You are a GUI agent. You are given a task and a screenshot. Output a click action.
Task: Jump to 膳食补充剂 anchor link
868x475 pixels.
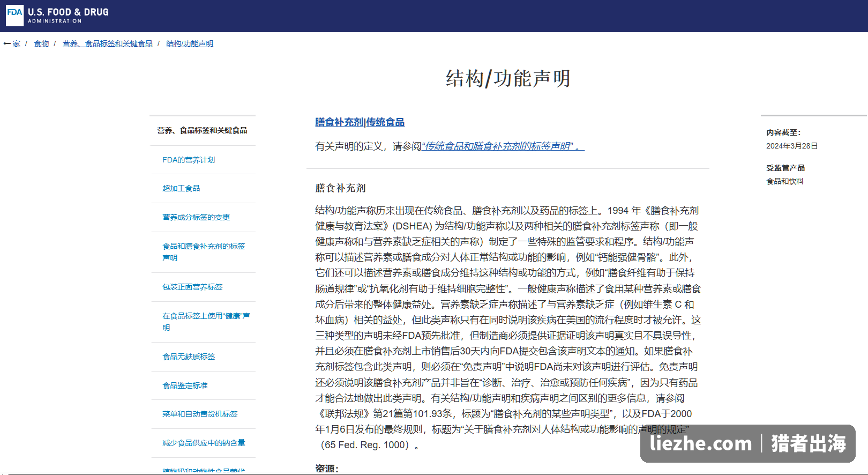(339, 122)
